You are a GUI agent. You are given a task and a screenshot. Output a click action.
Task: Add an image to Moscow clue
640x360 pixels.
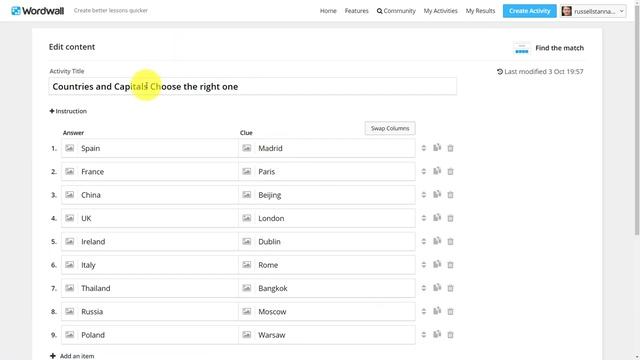click(247, 311)
